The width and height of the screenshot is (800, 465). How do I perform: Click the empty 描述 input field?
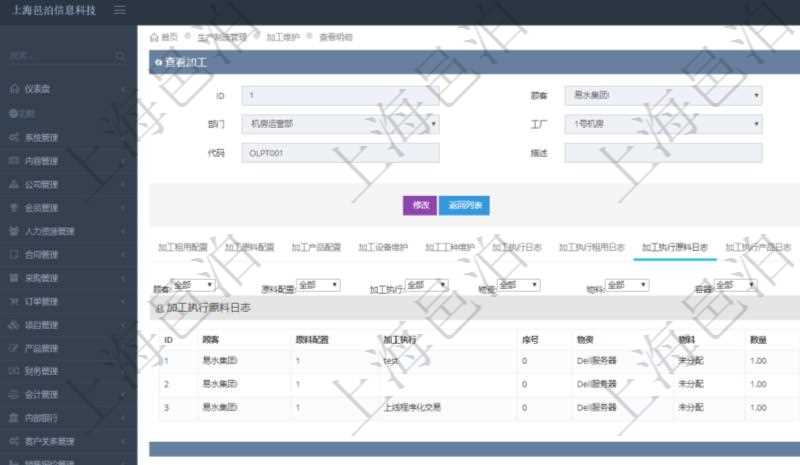(x=663, y=153)
